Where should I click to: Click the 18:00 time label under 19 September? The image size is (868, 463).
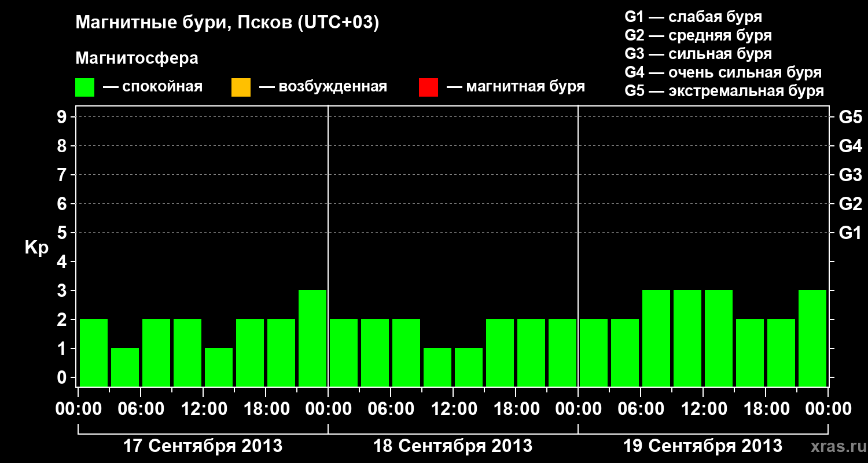point(766,410)
